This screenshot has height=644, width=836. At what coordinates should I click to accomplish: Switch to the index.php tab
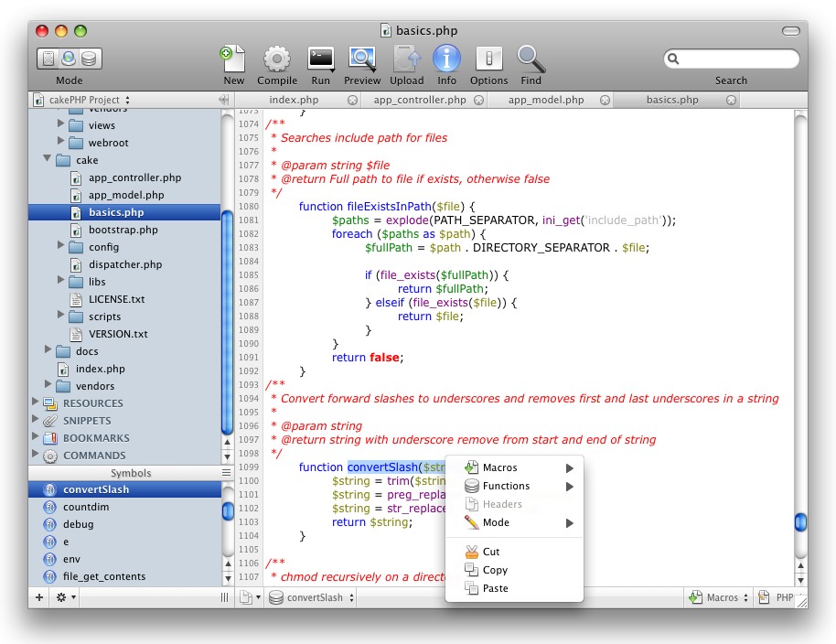[x=294, y=100]
